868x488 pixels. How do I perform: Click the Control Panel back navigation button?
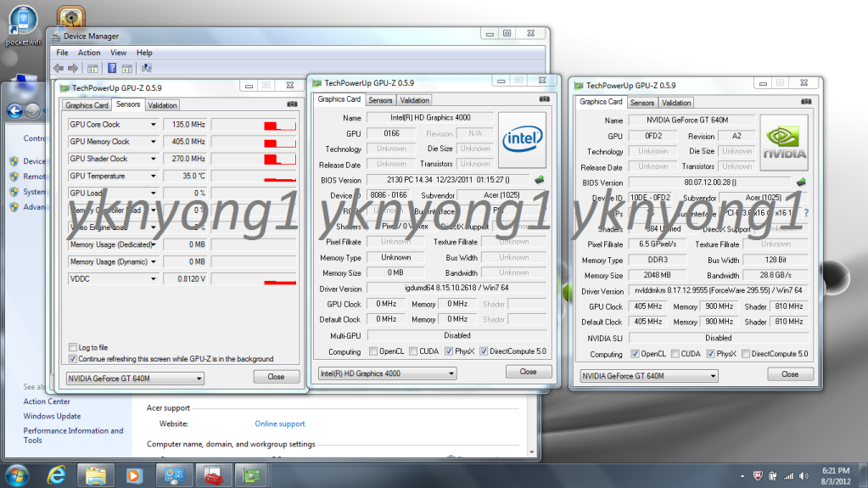point(15,111)
